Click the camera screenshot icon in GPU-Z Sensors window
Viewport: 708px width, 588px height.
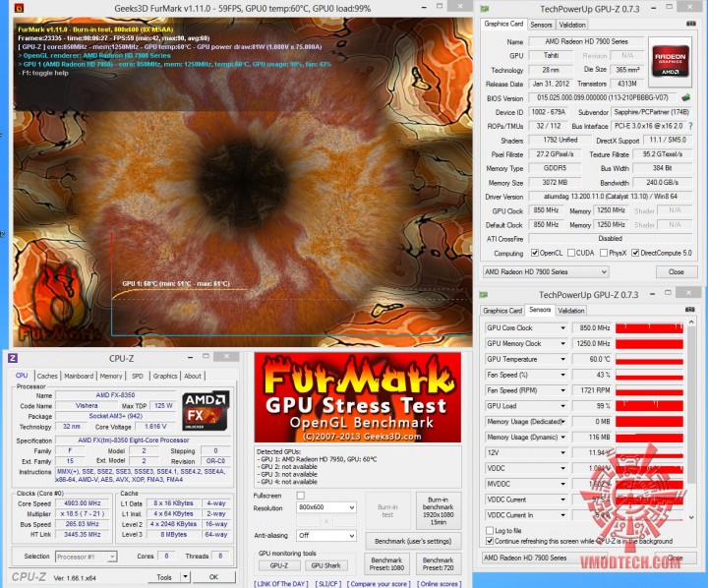click(x=690, y=310)
